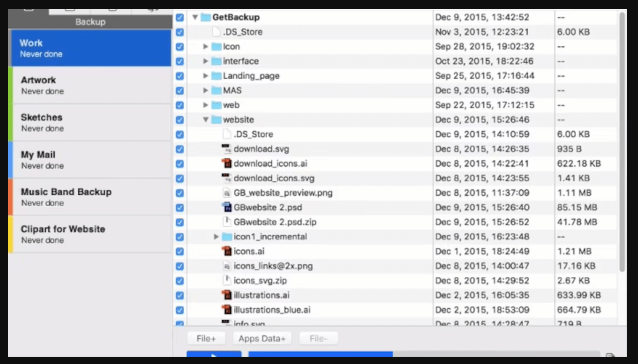Click the blue backup progress bar

[320, 354]
